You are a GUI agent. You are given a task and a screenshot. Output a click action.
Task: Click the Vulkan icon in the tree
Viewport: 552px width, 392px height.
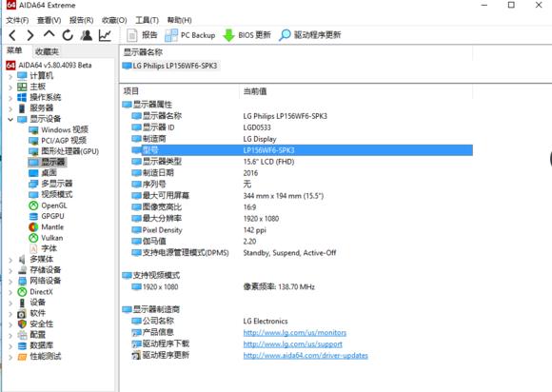[33, 238]
